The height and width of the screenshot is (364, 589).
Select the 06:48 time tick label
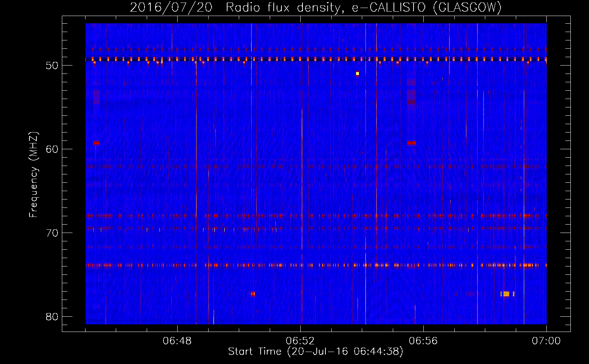click(177, 341)
